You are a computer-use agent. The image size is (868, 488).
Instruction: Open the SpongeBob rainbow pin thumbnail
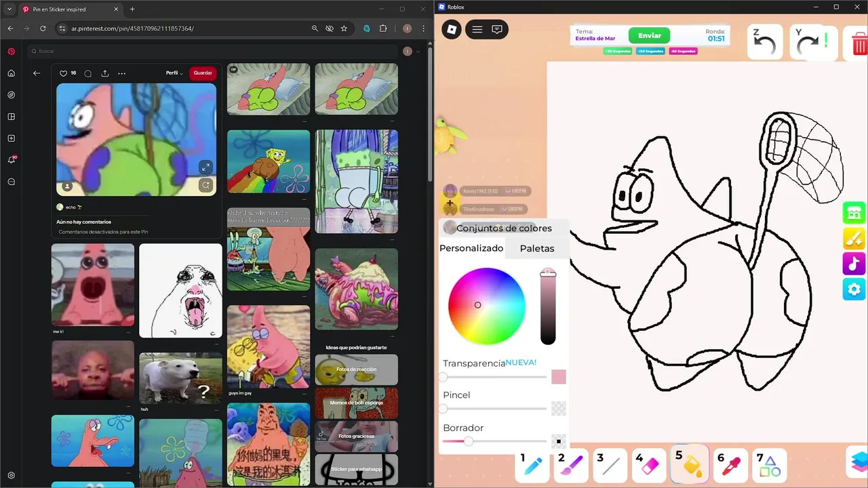pos(269,161)
